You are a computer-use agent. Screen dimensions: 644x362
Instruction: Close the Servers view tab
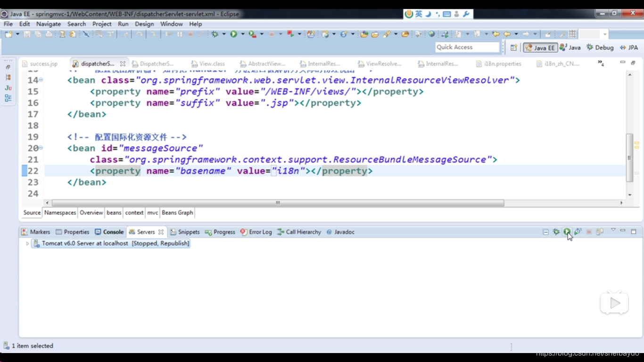161,232
